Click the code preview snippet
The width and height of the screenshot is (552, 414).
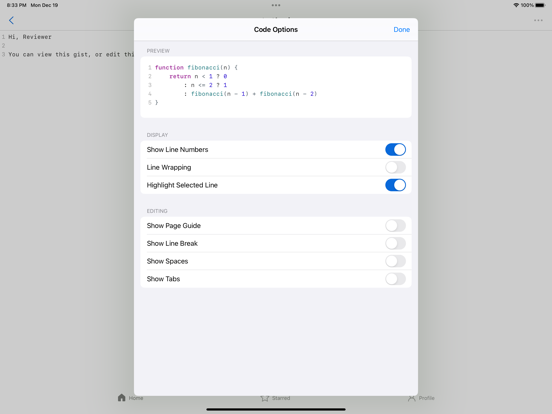[x=276, y=87]
